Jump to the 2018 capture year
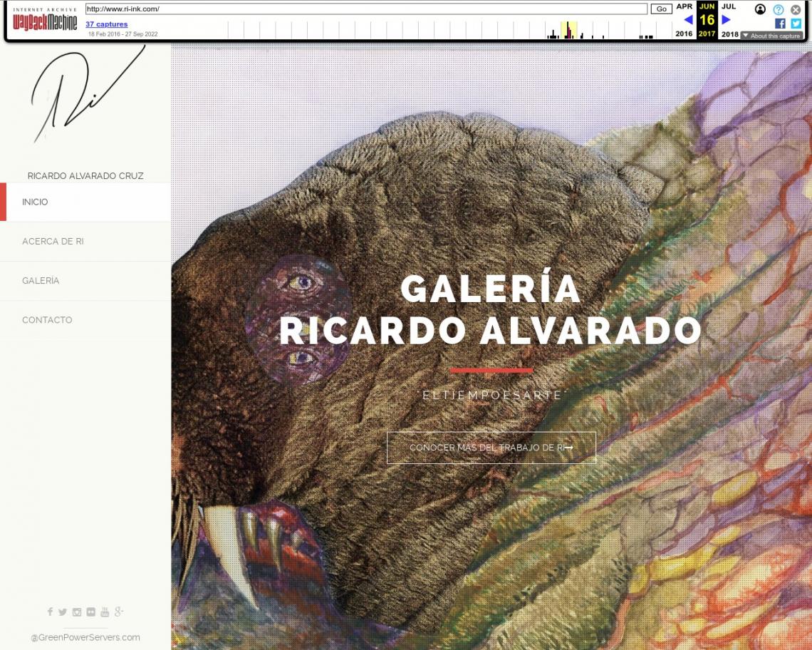 [729, 34]
